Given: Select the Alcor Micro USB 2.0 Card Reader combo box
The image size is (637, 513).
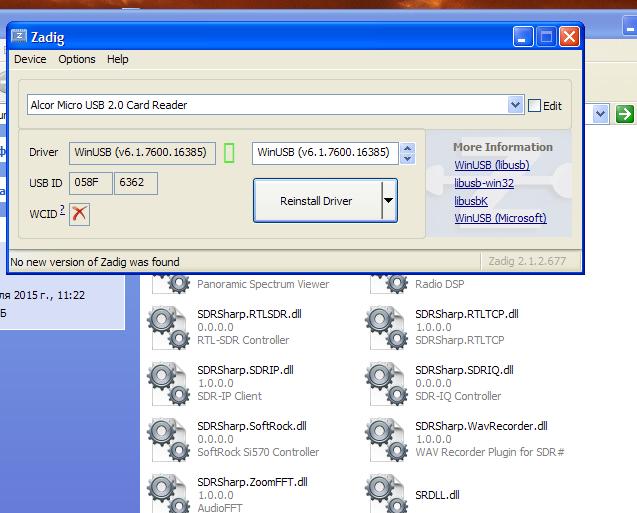Looking at the screenshot, I should click(275, 105).
